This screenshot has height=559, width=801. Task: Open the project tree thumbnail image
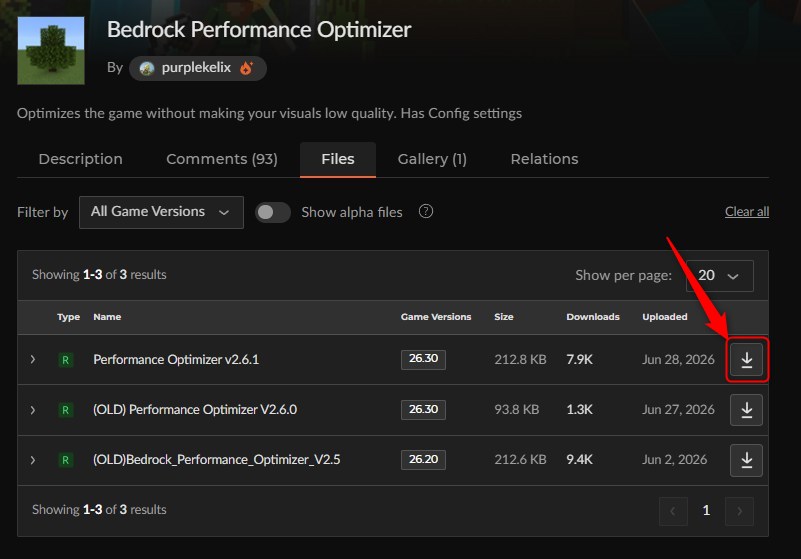click(x=51, y=51)
